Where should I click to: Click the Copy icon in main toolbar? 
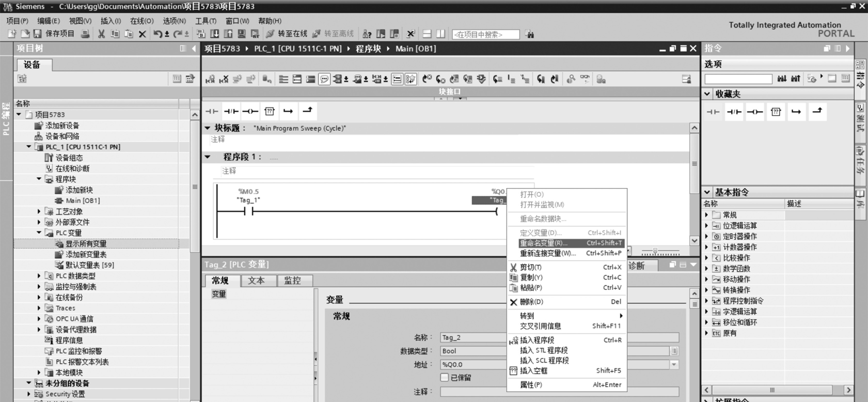(115, 34)
